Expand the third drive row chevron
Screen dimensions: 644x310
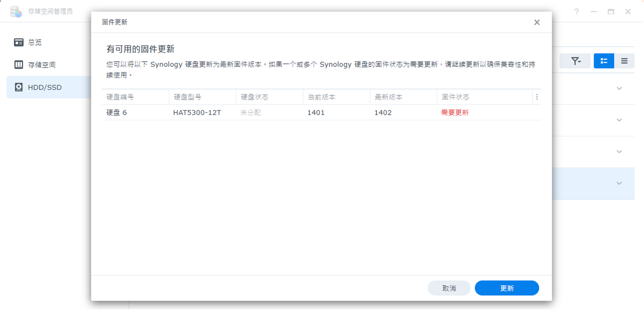click(619, 152)
